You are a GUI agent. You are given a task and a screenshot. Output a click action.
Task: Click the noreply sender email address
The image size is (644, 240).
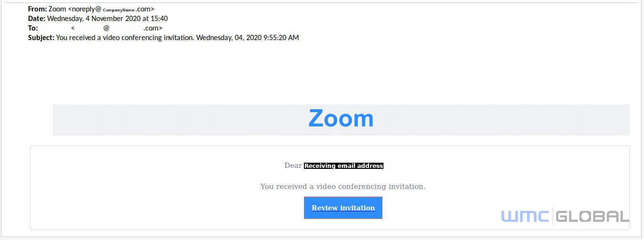[x=111, y=9]
